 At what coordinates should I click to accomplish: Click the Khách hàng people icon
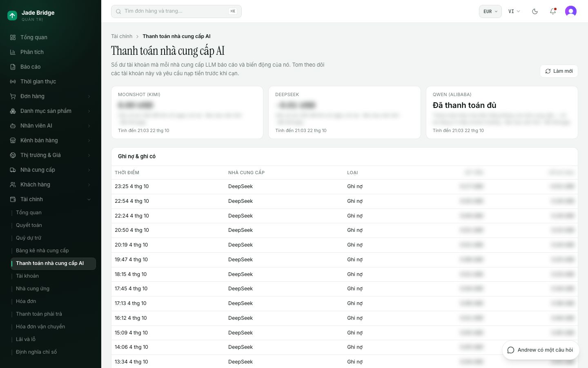13,184
